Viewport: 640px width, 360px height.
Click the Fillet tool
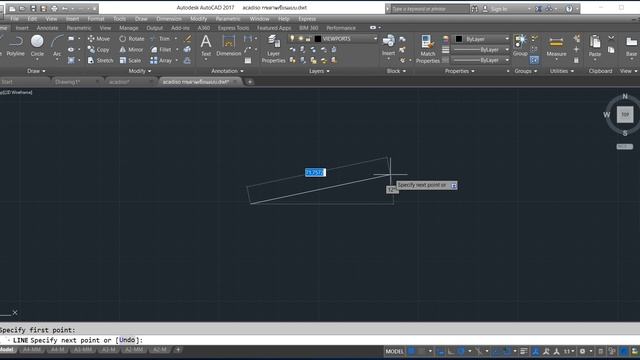click(161, 50)
